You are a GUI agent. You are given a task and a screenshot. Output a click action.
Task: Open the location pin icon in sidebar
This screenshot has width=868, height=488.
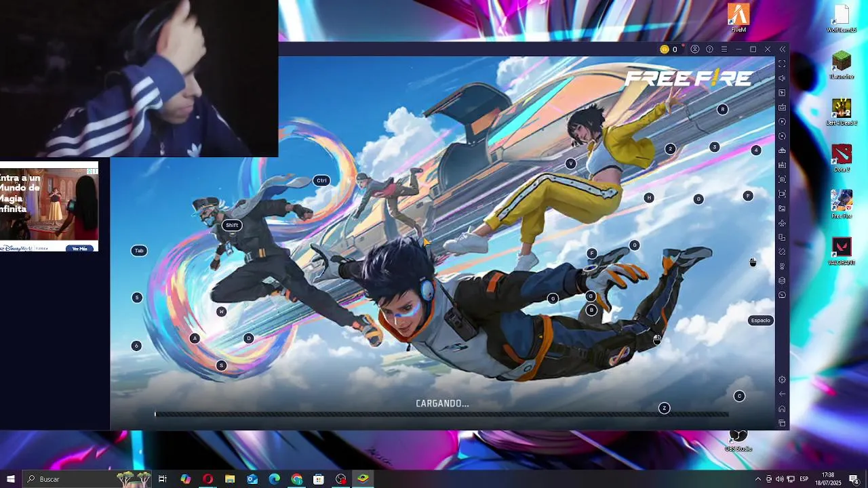782,266
